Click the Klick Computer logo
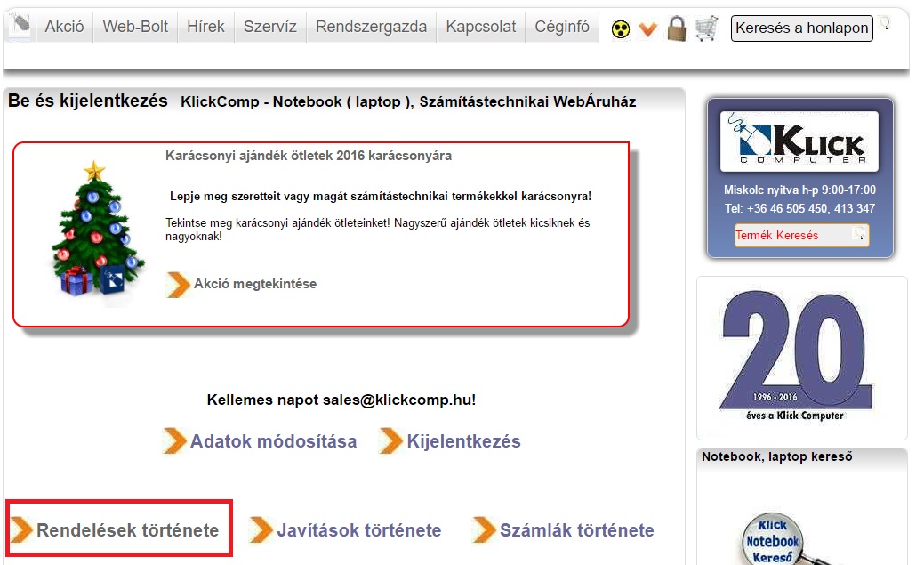This screenshot has height=565, width=924. pos(799,141)
